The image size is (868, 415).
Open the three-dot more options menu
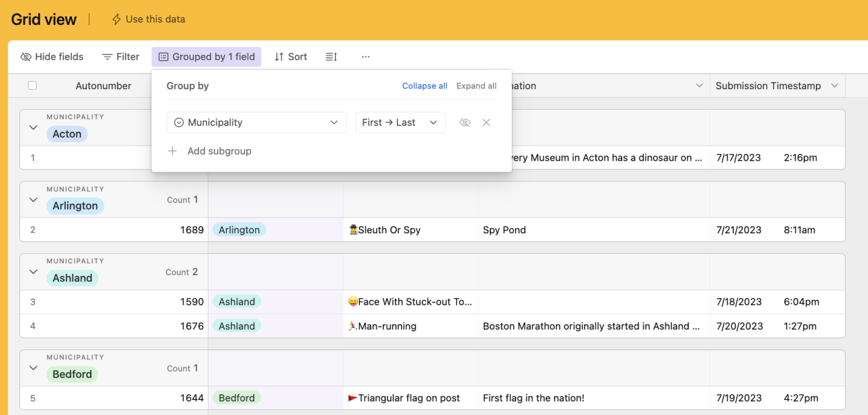365,57
